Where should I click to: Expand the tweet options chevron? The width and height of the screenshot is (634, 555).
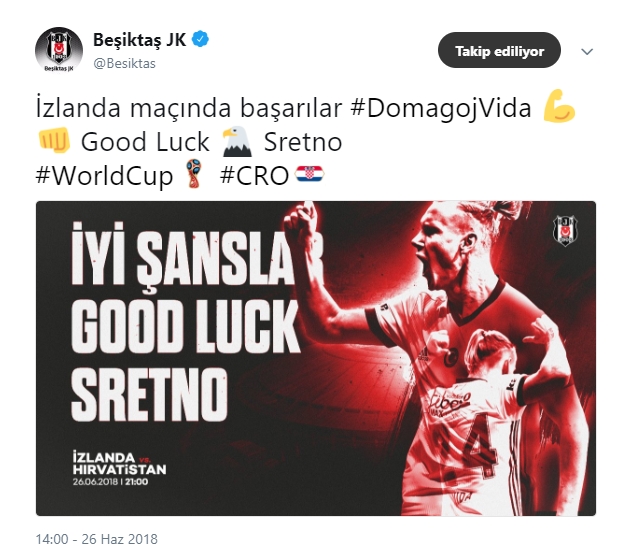(x=587, y=51)
